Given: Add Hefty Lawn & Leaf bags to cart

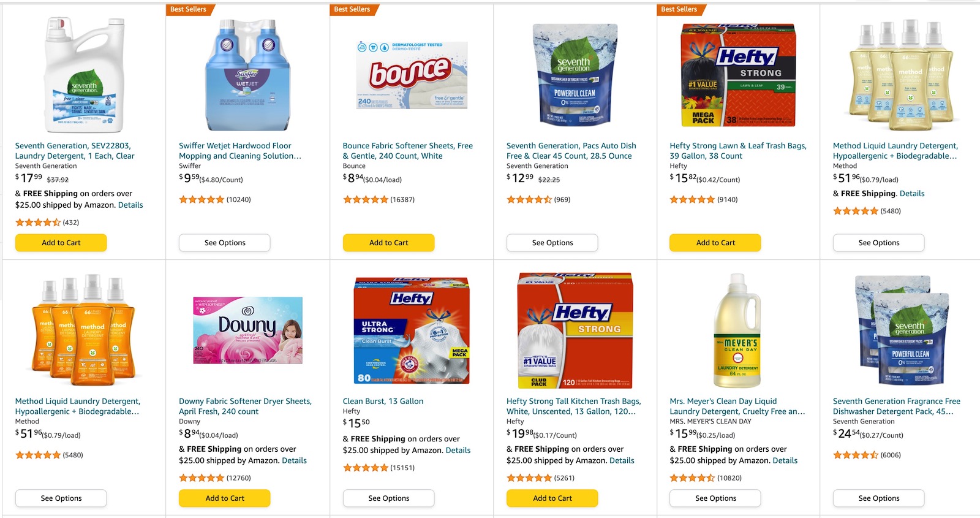Looking at the screenshot, I should pyautogui.click(x=715, y=243).
